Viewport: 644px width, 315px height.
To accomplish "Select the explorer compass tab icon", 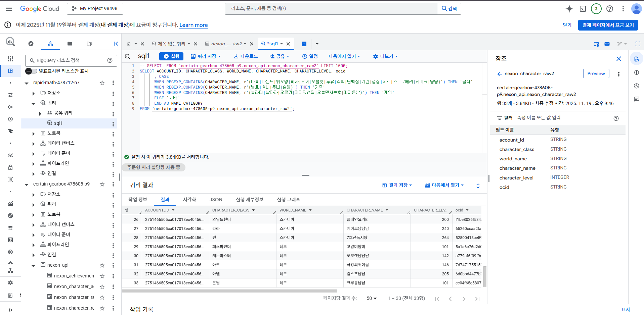I will 31,44.
